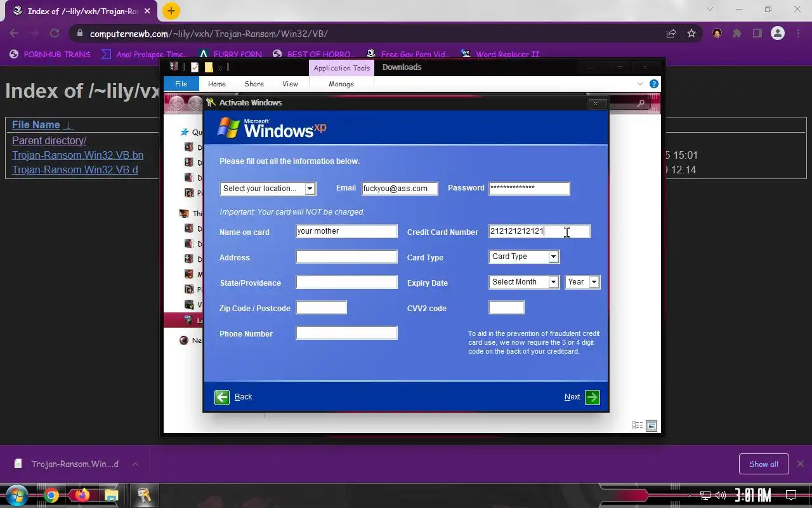Image resolution: width=812 pixels, height=508 pixels.
Task: Click the New folder icon in Explorer title bar
Action: (208, 67)
